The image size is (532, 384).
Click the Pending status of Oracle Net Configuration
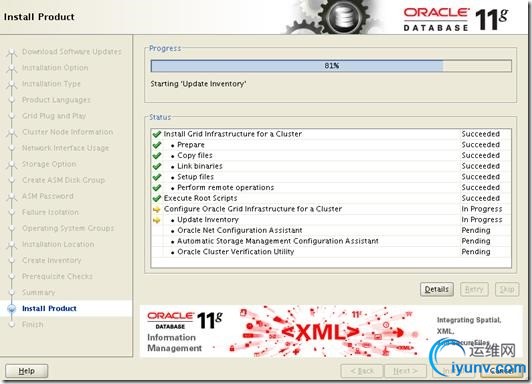coord(476,230)
